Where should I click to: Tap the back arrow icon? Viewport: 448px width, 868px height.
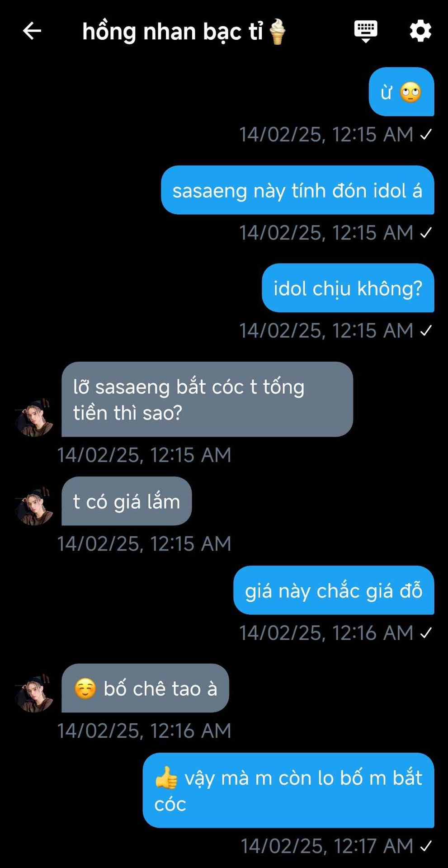pyautogui.click(x=32, y=31)
